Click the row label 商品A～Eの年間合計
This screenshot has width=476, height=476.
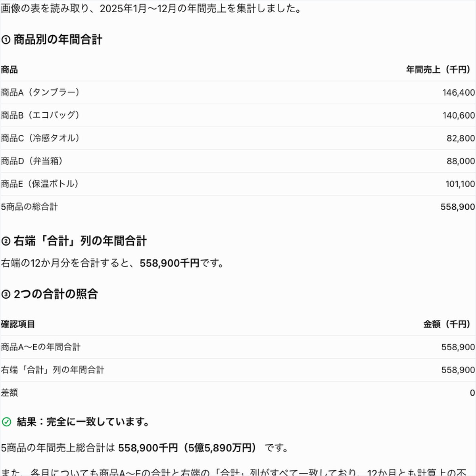tap(40, 347)
